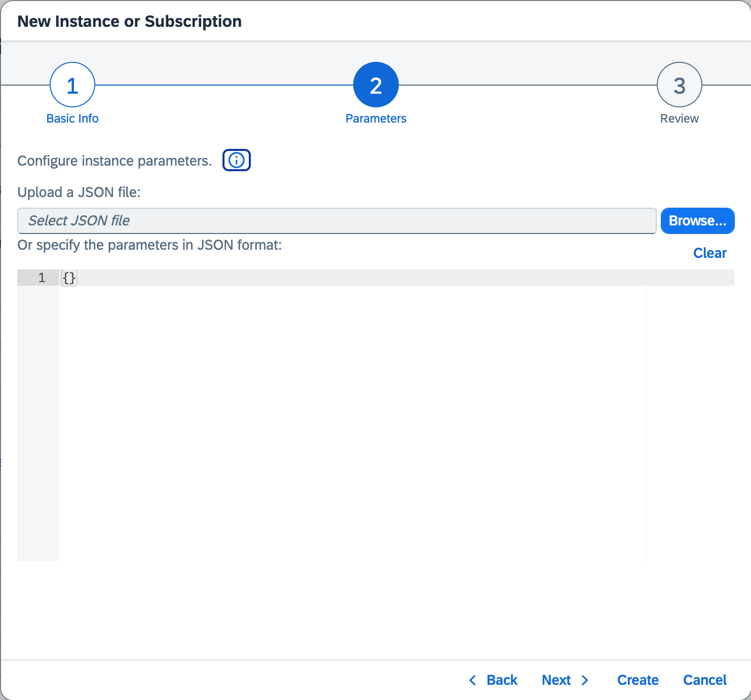Go Back to the previous step
Image resolution: width=751 pixels, height=700 pixels.
pos(493,680)
